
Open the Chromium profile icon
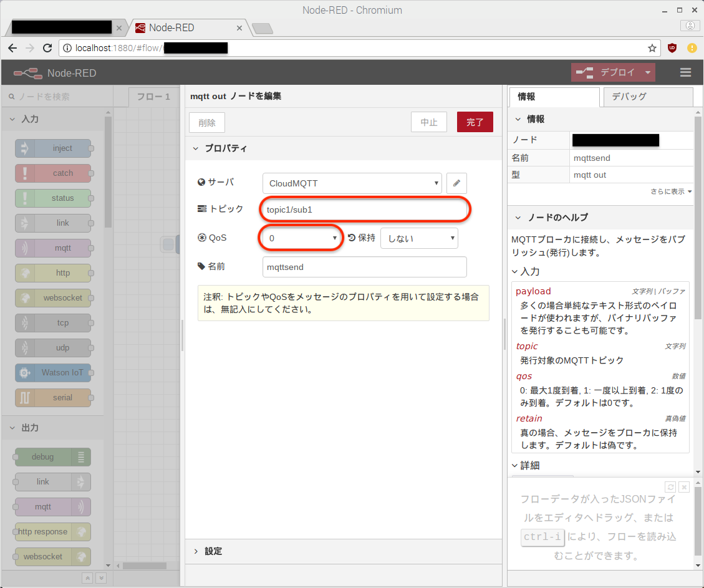690,26
